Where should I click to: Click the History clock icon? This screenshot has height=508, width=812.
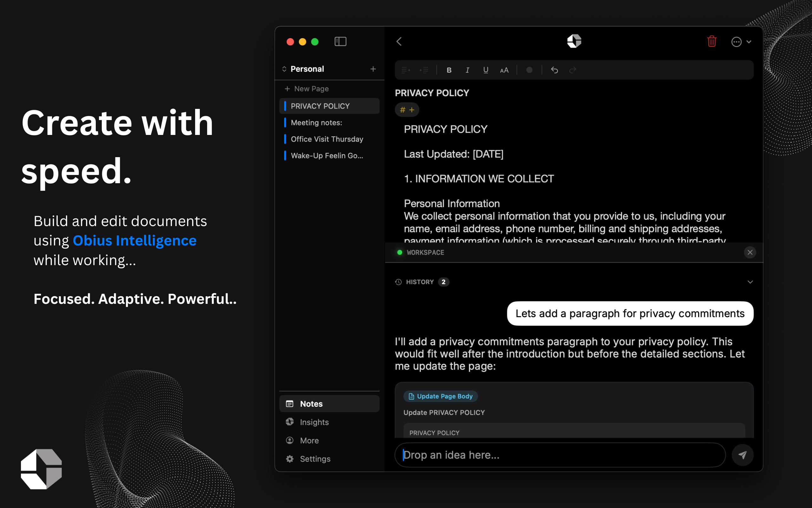point(398,282)
